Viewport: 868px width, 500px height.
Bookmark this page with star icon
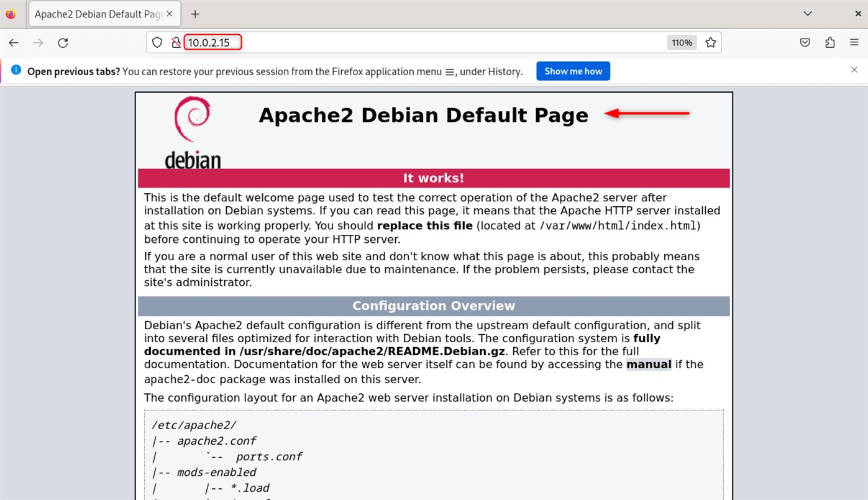click(711, 42)
